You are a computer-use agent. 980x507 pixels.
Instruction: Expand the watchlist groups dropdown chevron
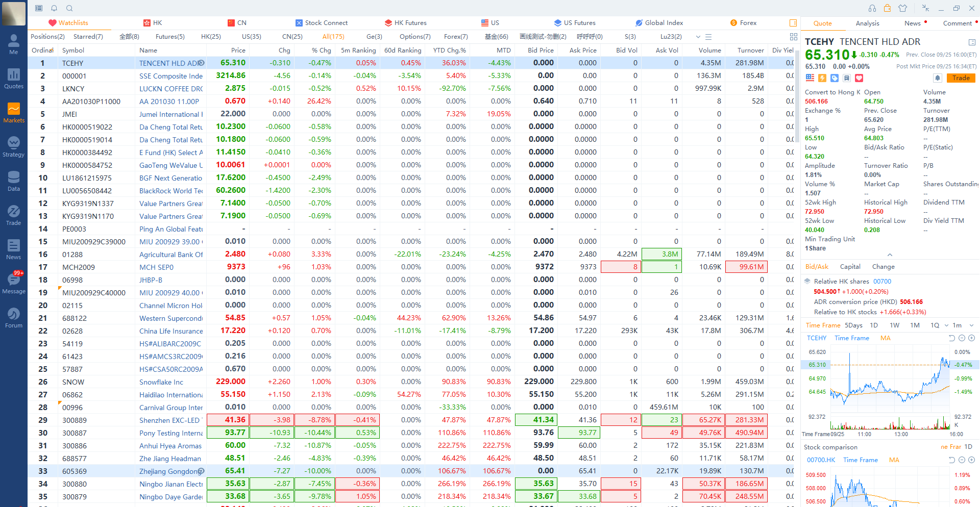[698, 37]
